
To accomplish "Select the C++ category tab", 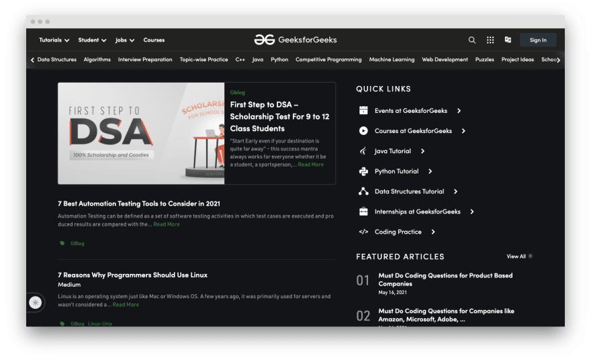I will point(240,60).
